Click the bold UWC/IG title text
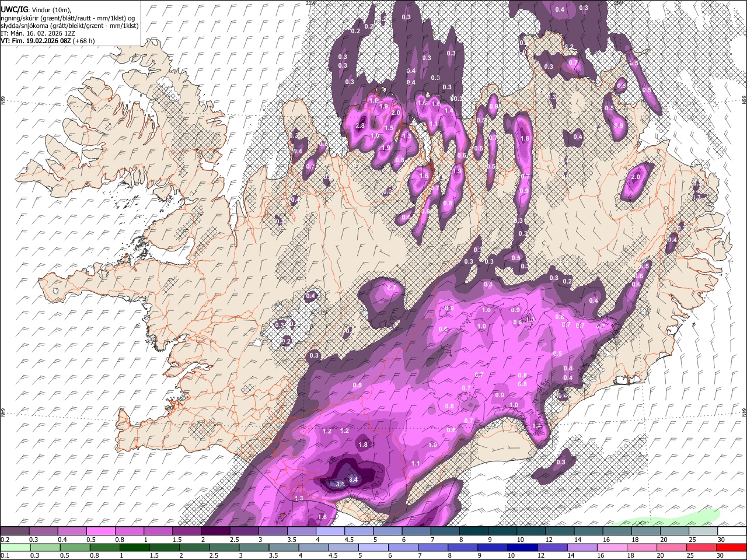This screenshot has width=747, height=560. click(14, 10)
